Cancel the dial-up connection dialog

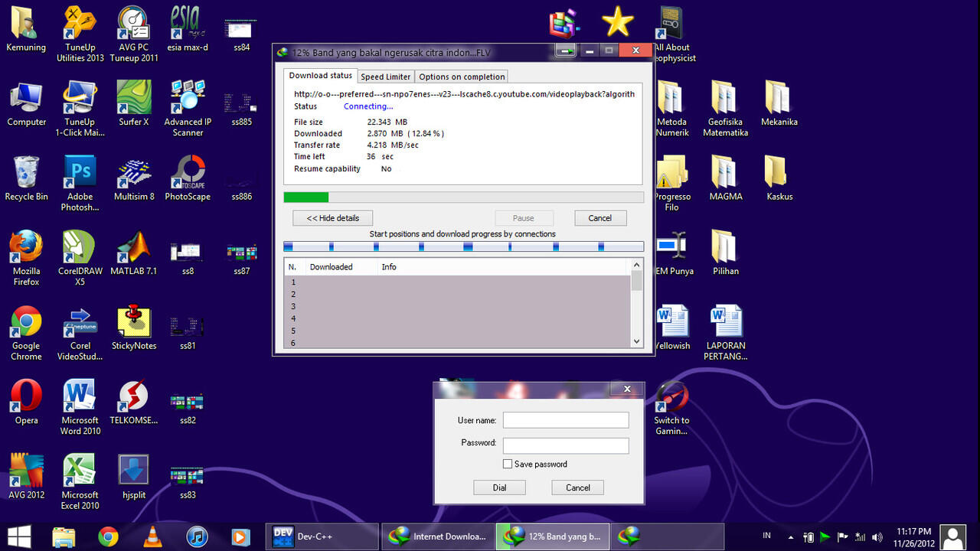pos(578,487)
